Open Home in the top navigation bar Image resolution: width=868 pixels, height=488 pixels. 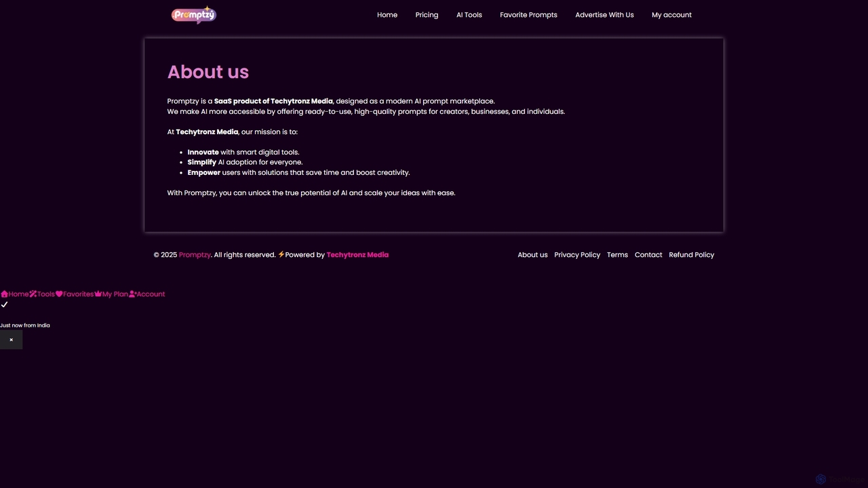click(x=387, y=15)
